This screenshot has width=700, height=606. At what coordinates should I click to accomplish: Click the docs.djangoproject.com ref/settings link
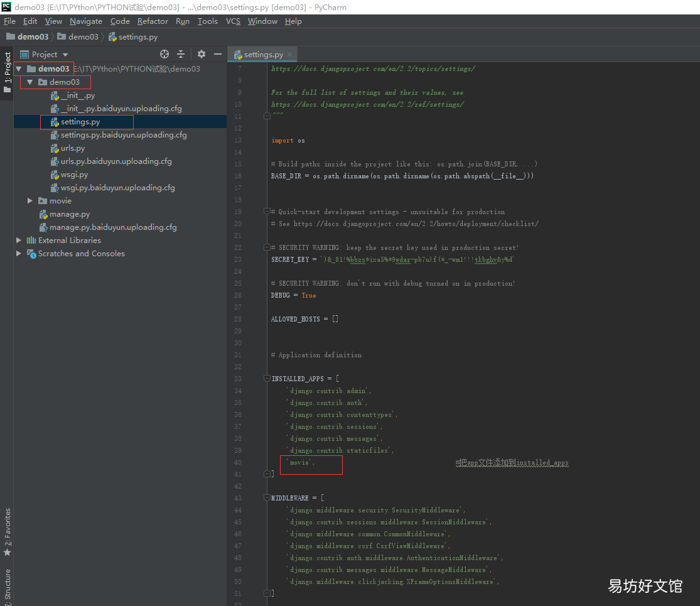point(367,104)
